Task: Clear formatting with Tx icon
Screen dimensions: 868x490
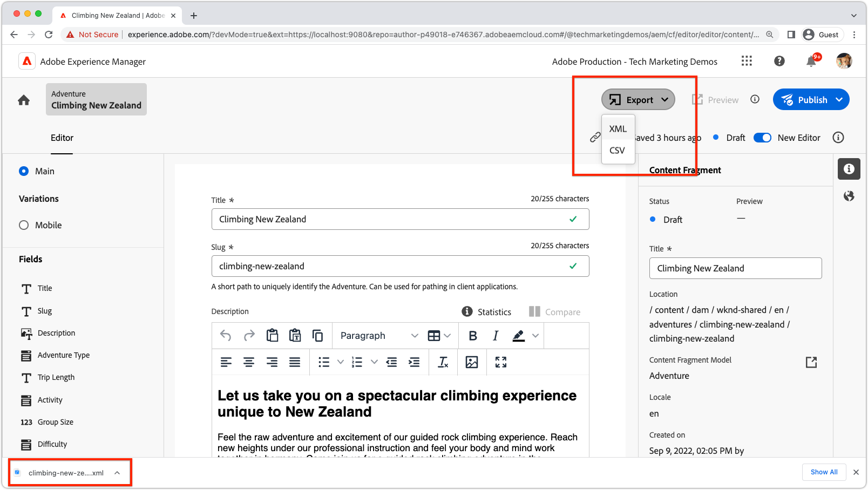Action: pyautogui.click(x=443, y=362)
